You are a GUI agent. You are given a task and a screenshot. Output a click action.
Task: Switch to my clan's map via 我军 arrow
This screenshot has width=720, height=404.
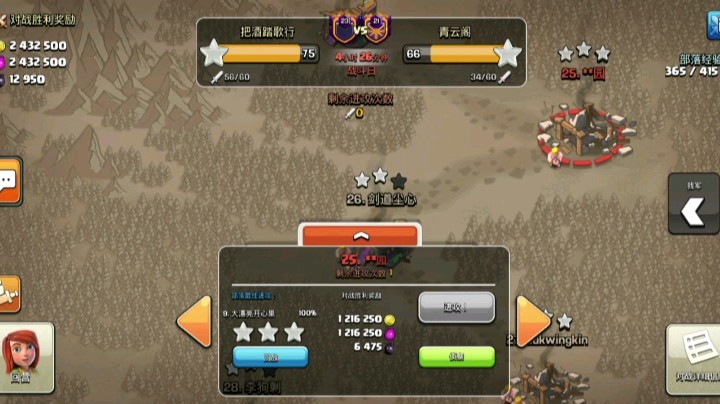(693, 204)
